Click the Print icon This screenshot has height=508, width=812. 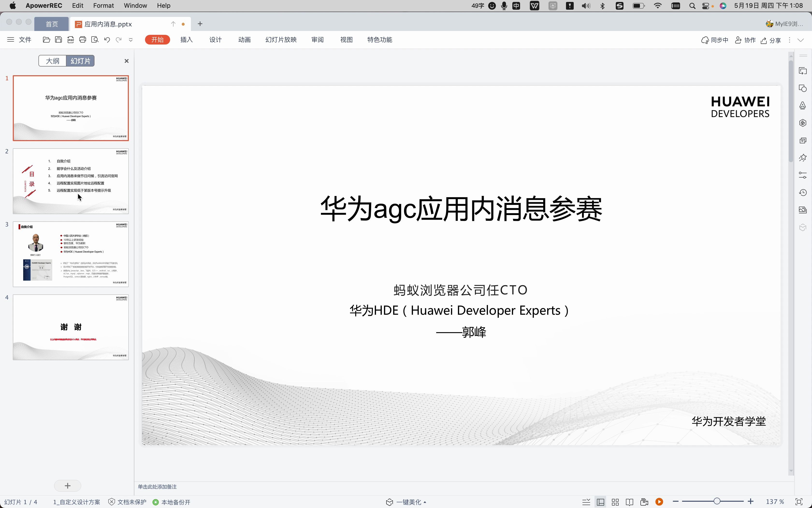coord(83,40)
